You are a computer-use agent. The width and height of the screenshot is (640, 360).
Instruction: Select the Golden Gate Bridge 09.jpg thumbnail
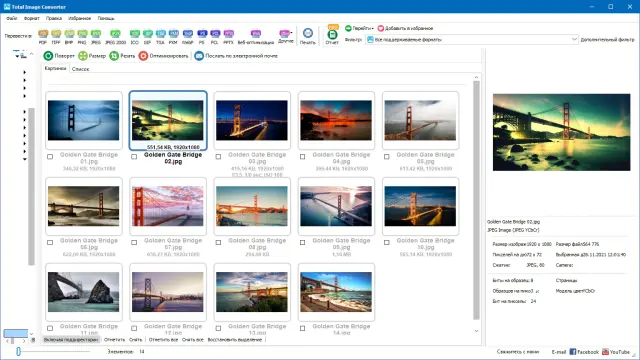(x=336, y=206)
